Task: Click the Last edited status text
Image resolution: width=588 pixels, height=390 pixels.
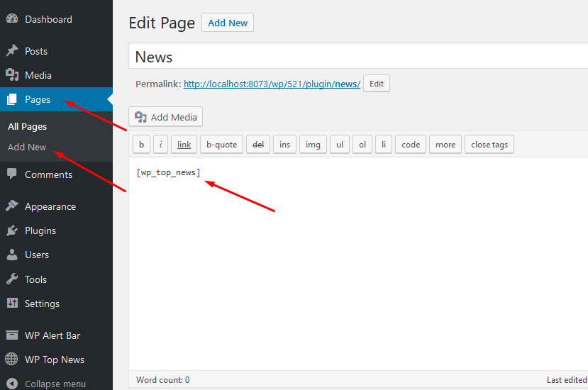Action: pos(567,380)
